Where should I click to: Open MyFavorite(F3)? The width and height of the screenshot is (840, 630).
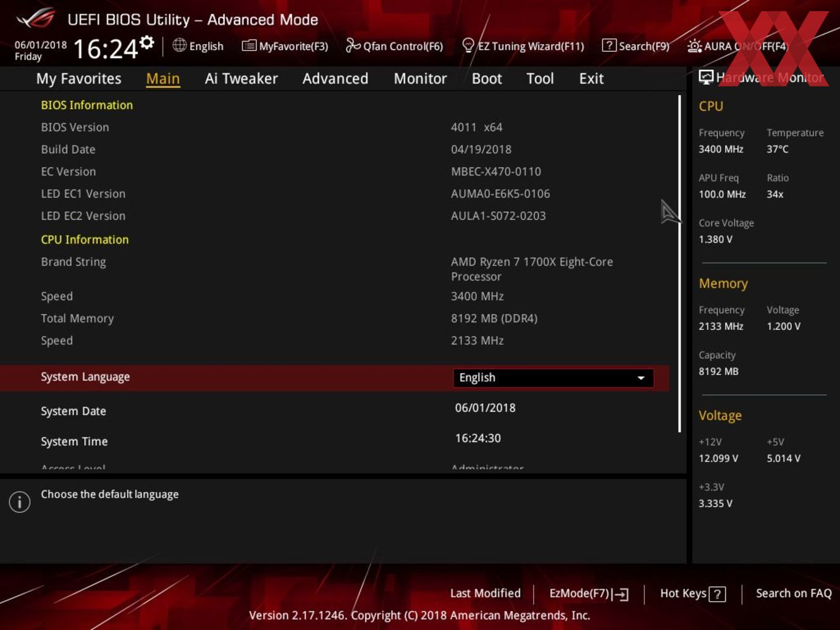point(285,46)
